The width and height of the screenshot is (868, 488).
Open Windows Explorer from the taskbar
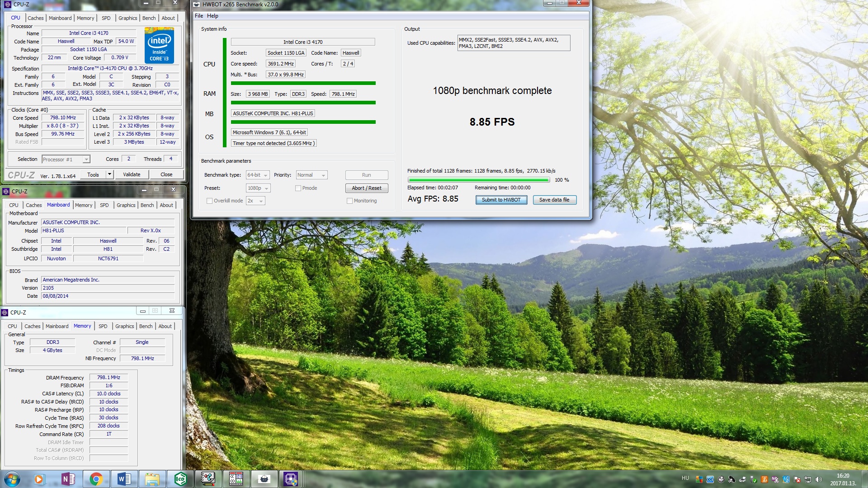click(152, 479)
